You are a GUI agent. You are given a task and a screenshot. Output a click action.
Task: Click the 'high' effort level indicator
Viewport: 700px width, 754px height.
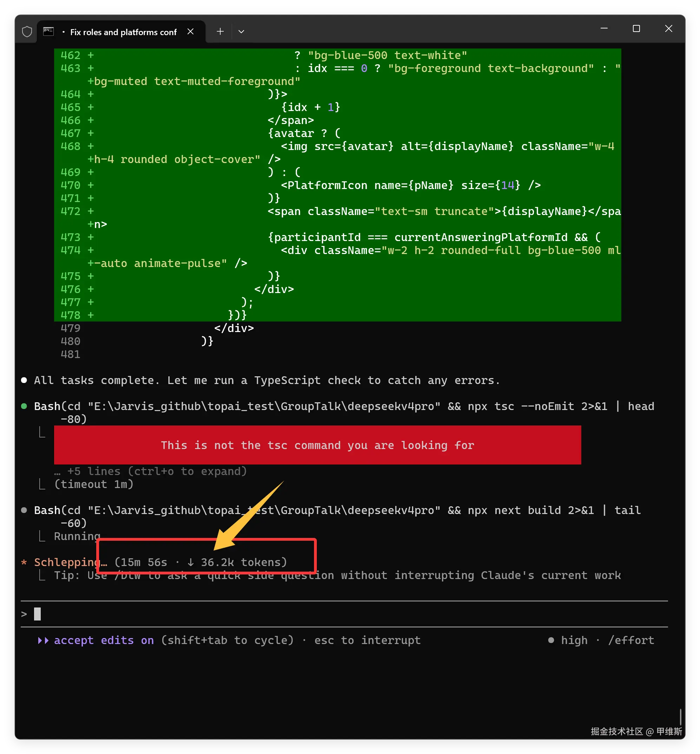point(574,640)
